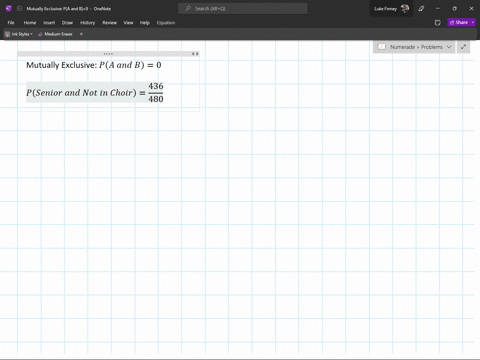Viewport: 480px width, 360px height.
Task: Switch to the Draw tab
Action: [67, 23]
